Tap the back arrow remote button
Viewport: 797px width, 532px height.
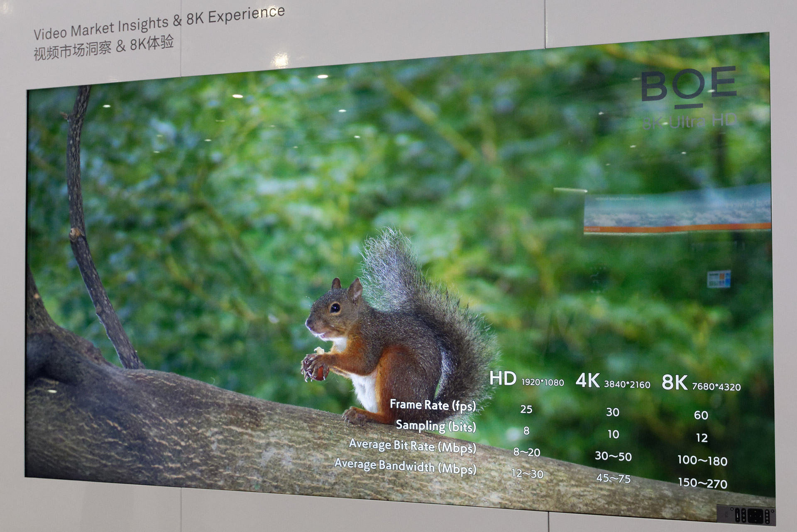743,511
